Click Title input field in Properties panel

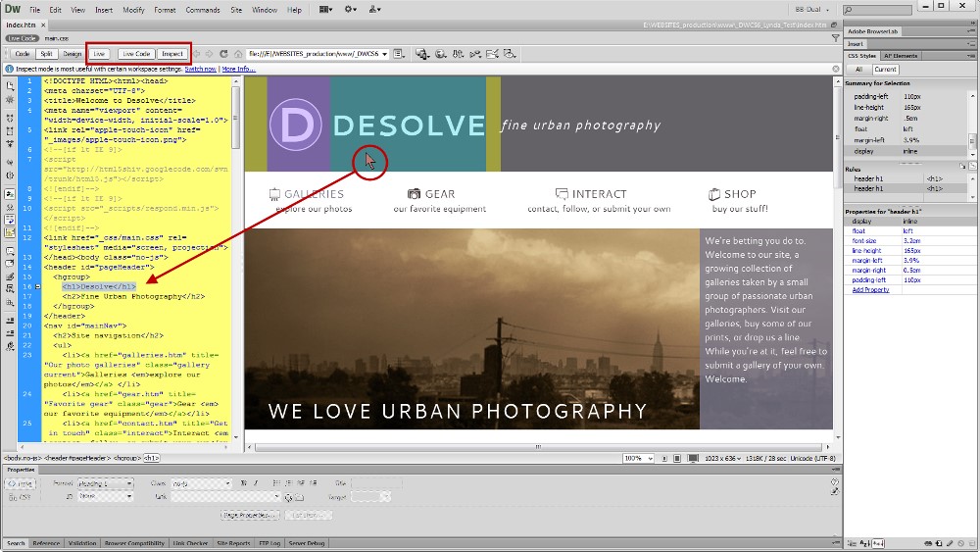pyautogui.click(x=377, y=483)
